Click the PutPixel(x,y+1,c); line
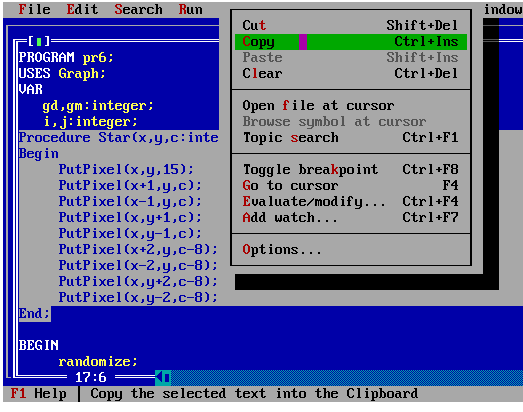The height and width of the screenshot is (412, 523). coord(130,218)
